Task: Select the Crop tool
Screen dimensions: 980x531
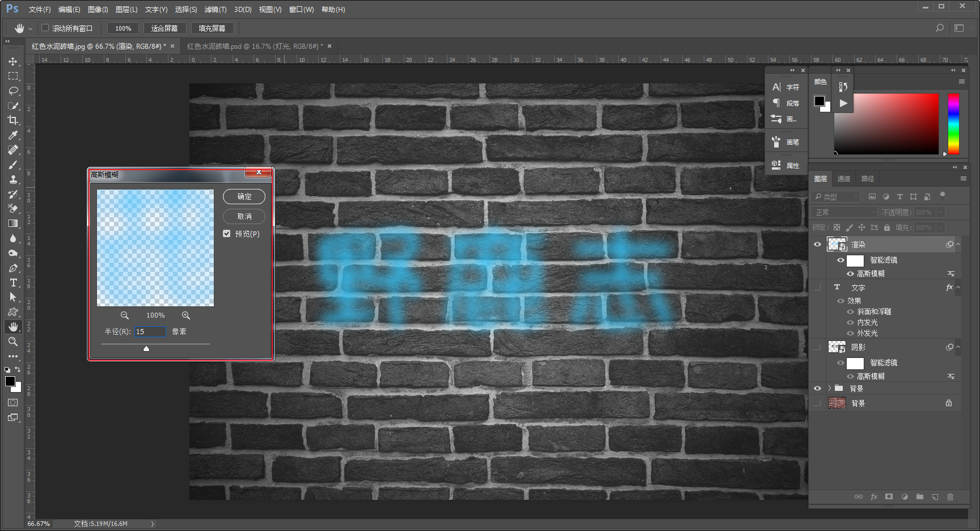Action: click(13, 120)
